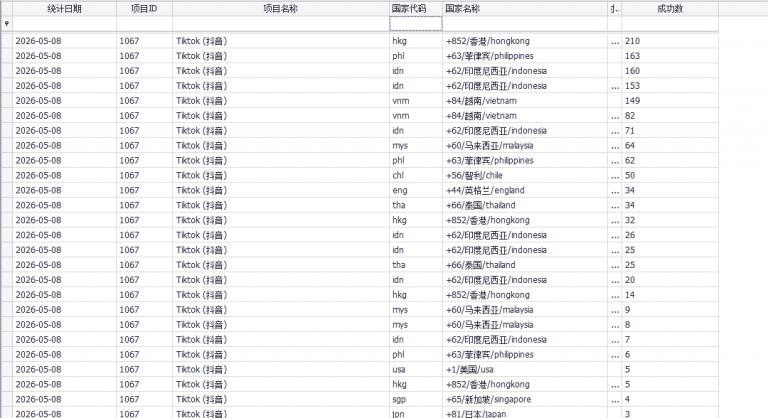Select the date cell in the count 210 row

(x=64, y=41)
